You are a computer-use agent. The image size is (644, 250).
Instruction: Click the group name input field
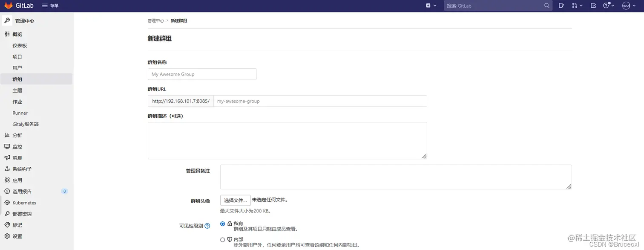[x=202, y=74]
